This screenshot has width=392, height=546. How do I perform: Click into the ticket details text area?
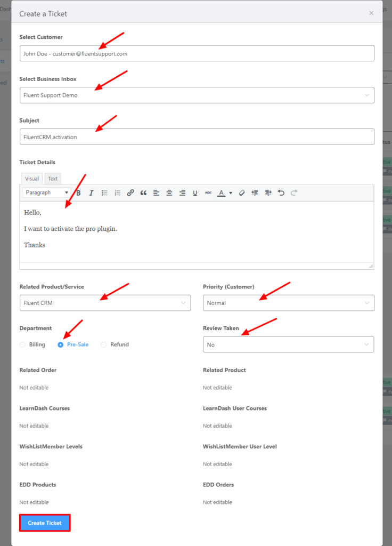(197, 232)
